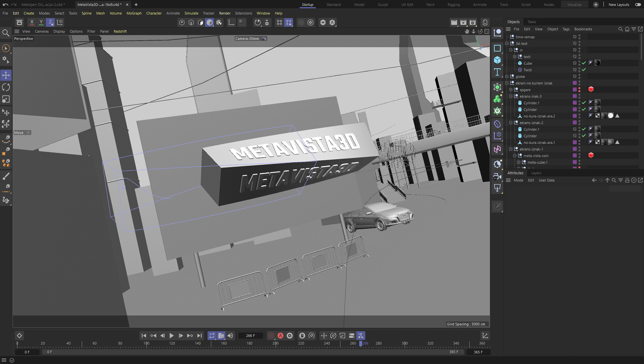644x364 pixels.
Task: Expand the spgare object tree
Action: [x=511, y=90]
